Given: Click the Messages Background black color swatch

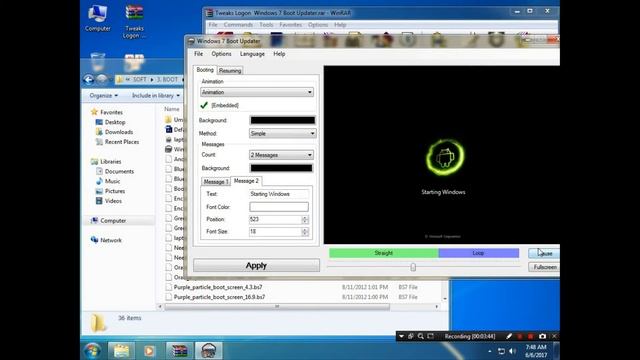Looking at the screenshot, I should coord(281,168).
